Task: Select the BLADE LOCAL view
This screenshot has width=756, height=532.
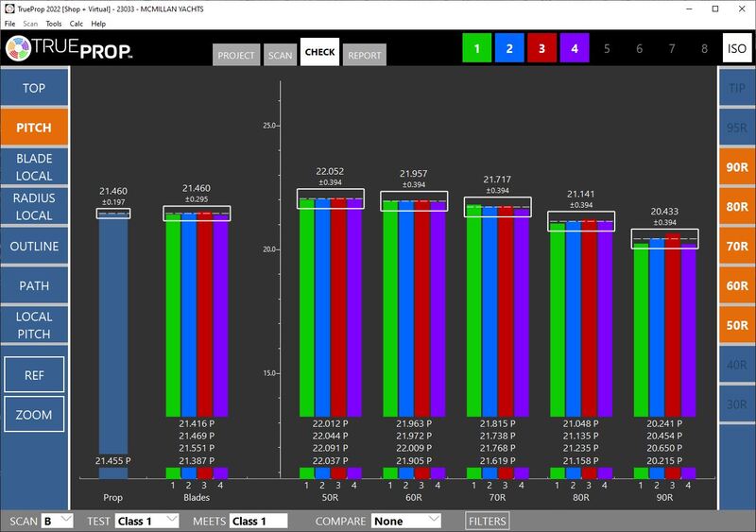Action: point(34,167)
